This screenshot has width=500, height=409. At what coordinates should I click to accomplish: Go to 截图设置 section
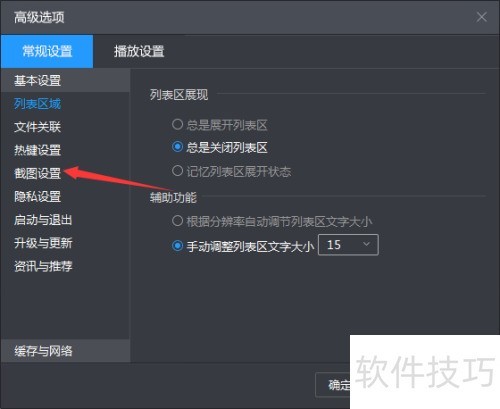click(x=37, y=173)
